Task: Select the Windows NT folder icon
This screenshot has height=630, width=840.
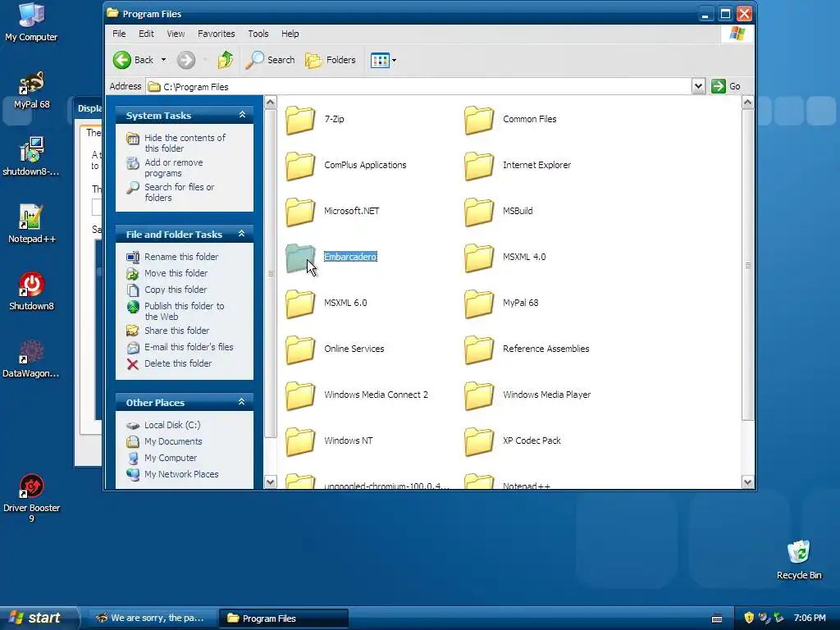Action: click(x=300, y=442)
